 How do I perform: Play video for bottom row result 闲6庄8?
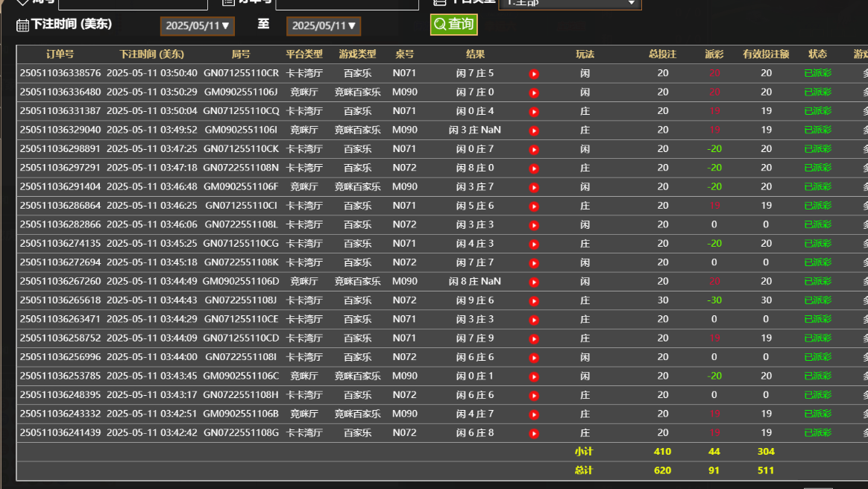pos(534,432)
